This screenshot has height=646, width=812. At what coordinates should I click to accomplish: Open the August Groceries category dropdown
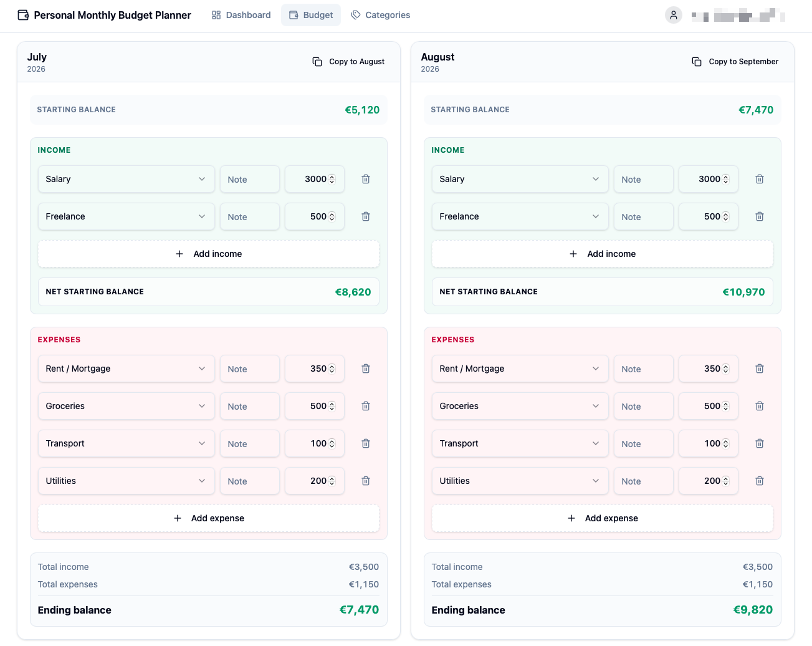520,406
